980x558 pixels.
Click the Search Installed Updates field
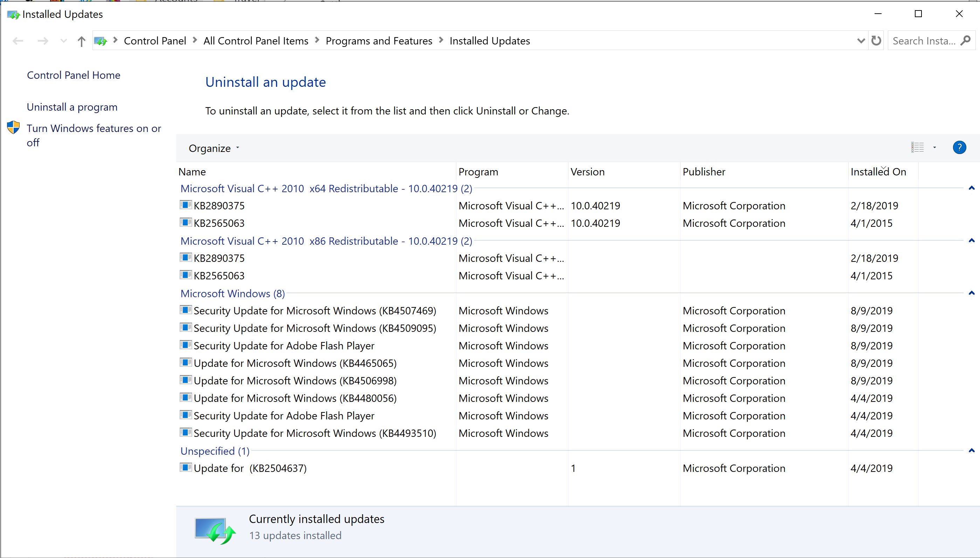[x=923, y=41]
